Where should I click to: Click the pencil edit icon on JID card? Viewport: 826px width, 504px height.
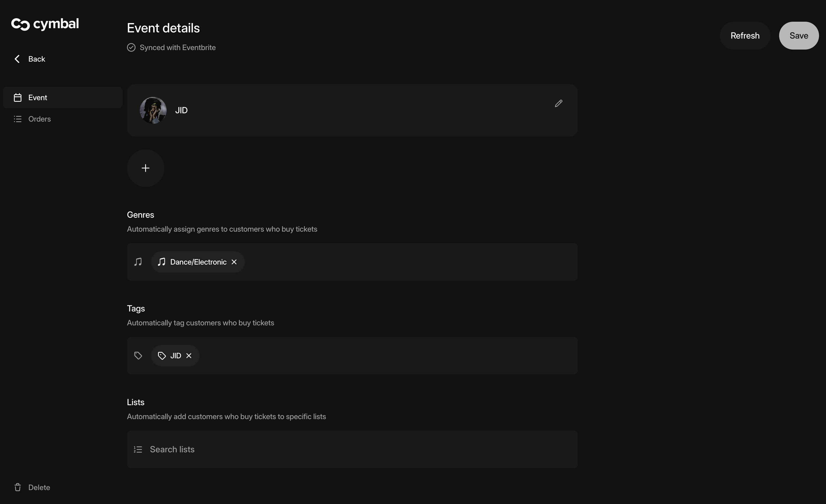pos(558,104)
